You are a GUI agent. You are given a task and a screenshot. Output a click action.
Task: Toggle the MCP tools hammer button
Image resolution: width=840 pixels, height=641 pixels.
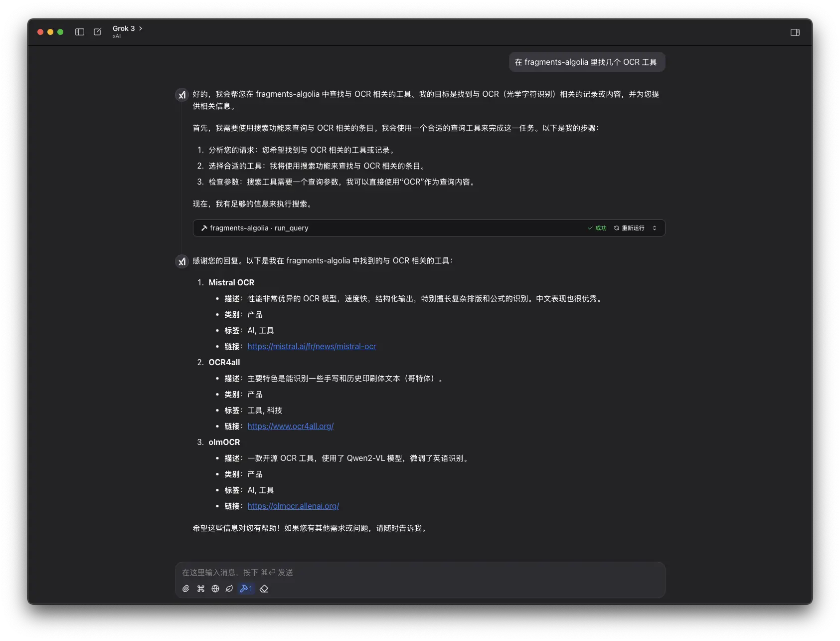tap(246, 589)
